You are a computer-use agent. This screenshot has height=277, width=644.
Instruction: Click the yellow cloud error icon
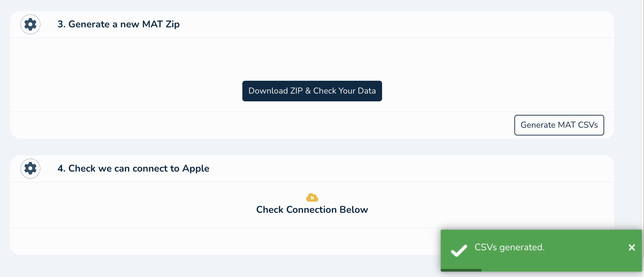pos(312,197)
